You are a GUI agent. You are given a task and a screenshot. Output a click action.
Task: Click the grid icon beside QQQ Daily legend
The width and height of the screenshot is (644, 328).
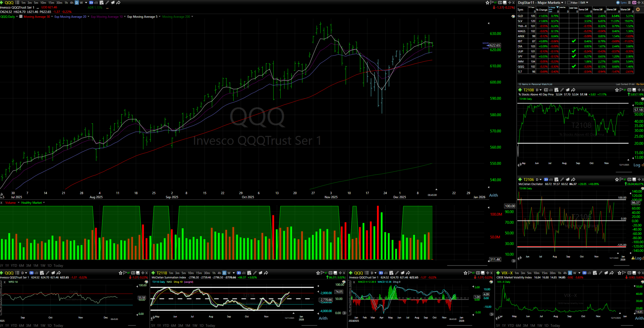(21, 16)
